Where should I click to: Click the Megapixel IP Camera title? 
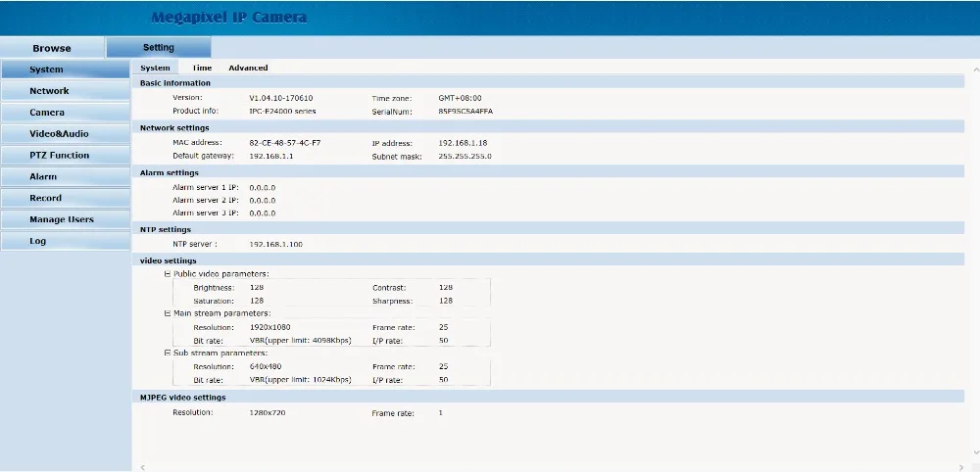pyautogui.click(x=228, y=18)
